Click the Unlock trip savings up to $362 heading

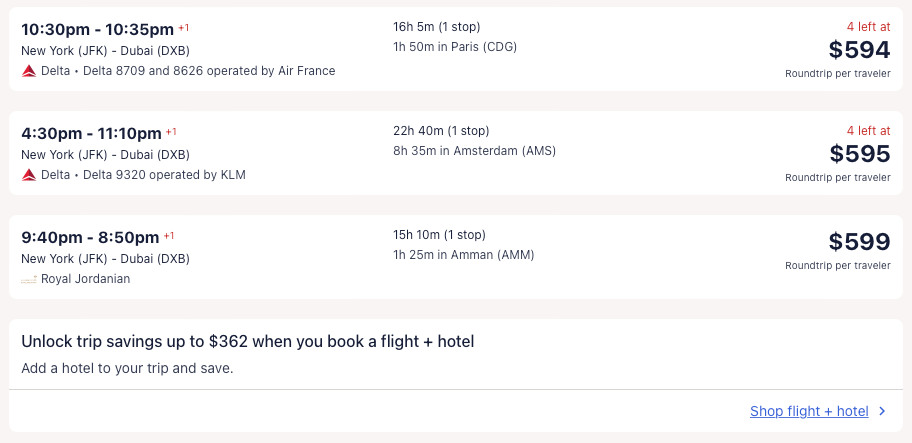pyautogui.click(x=247, y=342)
